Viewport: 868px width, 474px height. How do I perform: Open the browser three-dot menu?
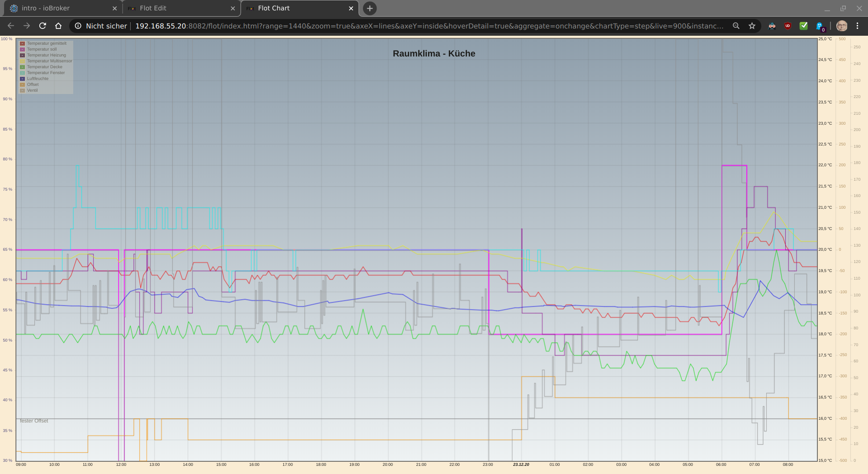pyautogui.click(x=857, y=26)
